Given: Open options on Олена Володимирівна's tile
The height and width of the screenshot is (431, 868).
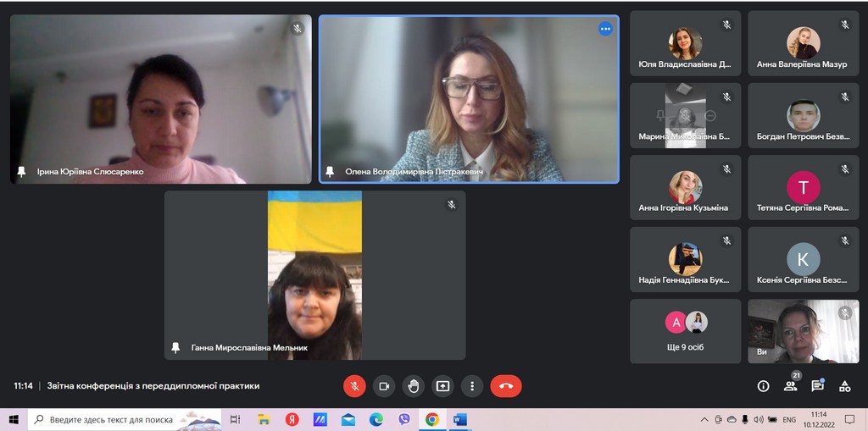Looking at the screenshot, I should (x=605, y=29).
